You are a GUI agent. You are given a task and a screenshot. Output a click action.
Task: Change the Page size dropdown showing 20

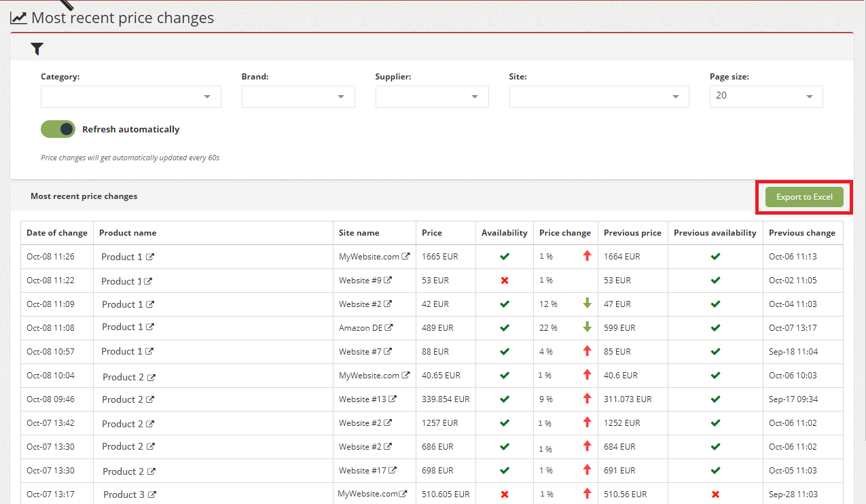[766, 96]
